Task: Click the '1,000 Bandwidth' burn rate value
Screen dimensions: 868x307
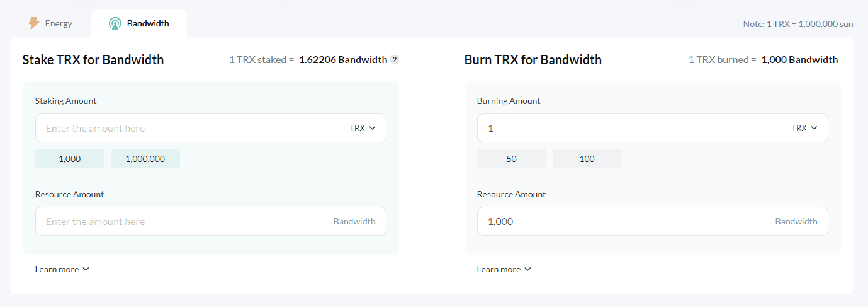Action: click(799, 60)
